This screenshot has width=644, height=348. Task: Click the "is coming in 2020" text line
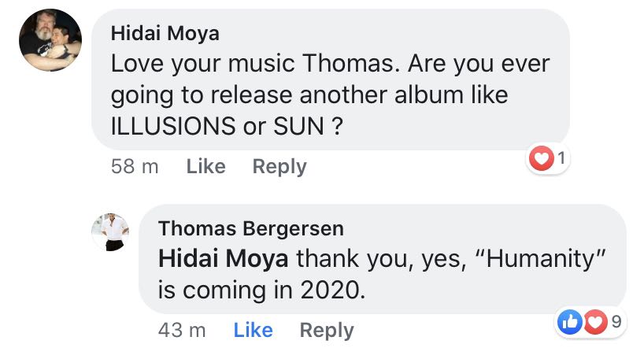(x=262, y=290)
